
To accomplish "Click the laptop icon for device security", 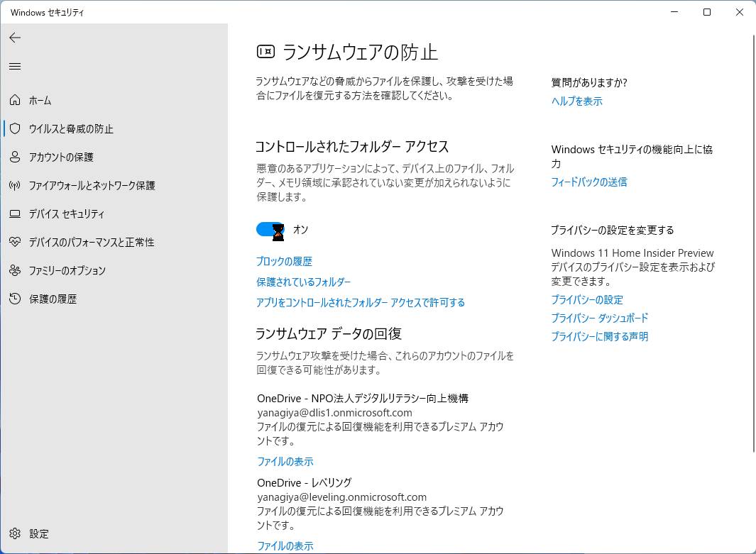I will [x=15, y=214].
